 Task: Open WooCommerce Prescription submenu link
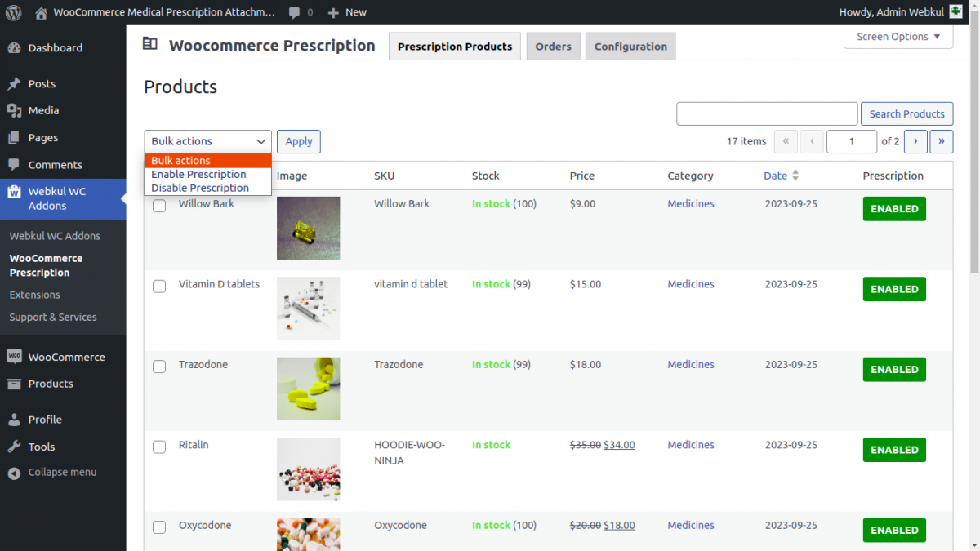(x=46, y=265)
